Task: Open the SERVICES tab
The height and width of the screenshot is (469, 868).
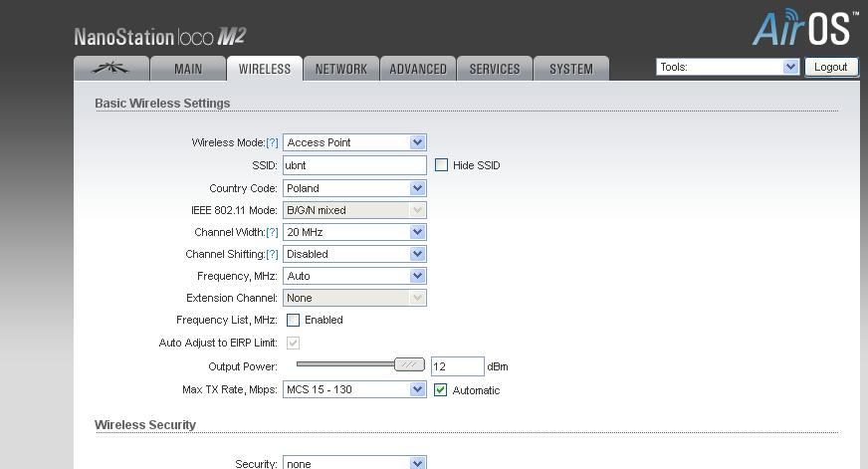Action: coord(495,69)
